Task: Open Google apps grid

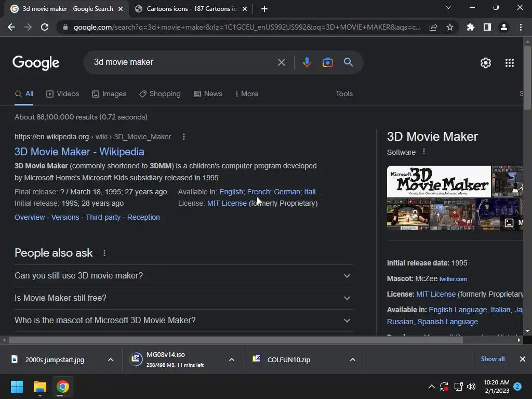Action: coord(510,63)
